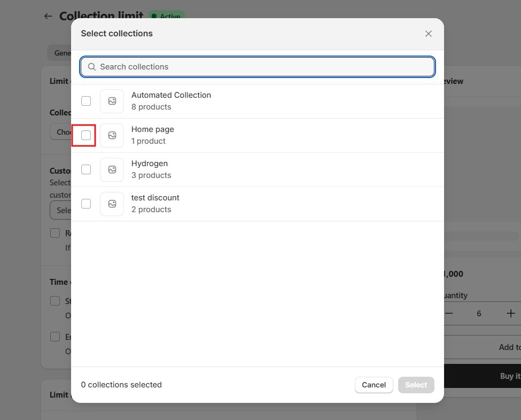The width and height of the screenshot is (521, 420).
Task: Click the test discount row label
Action: (x=155, y=198)
